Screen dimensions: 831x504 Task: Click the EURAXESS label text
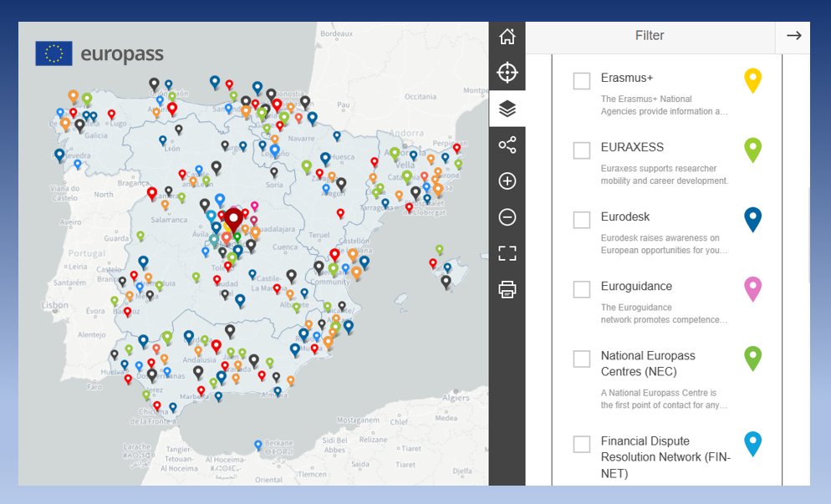click(x=632, y=147)
